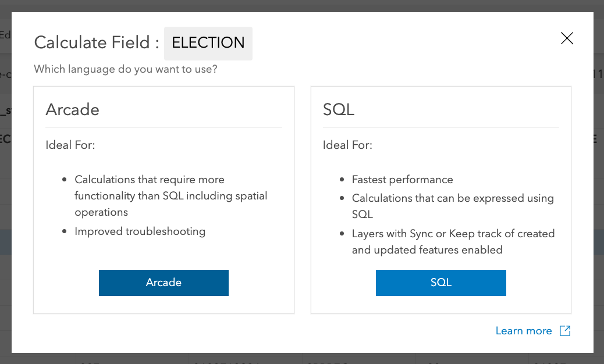
Task: Close the Calculate Field dialog
Action: 567,38
